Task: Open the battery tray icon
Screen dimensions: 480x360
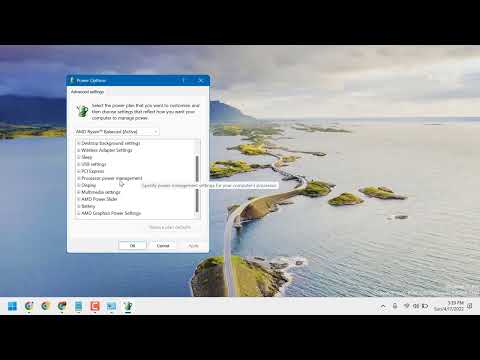Action: [425, 306]
